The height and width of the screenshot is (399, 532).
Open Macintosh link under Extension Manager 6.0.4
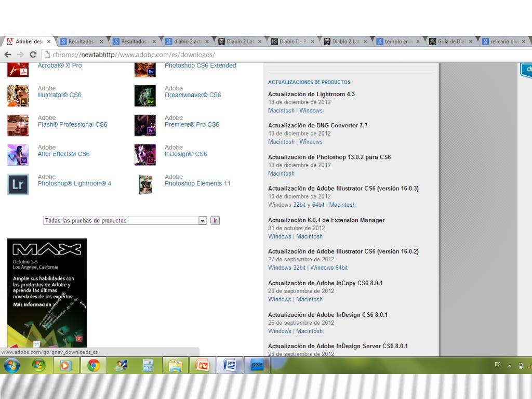[x=310, y=236]
